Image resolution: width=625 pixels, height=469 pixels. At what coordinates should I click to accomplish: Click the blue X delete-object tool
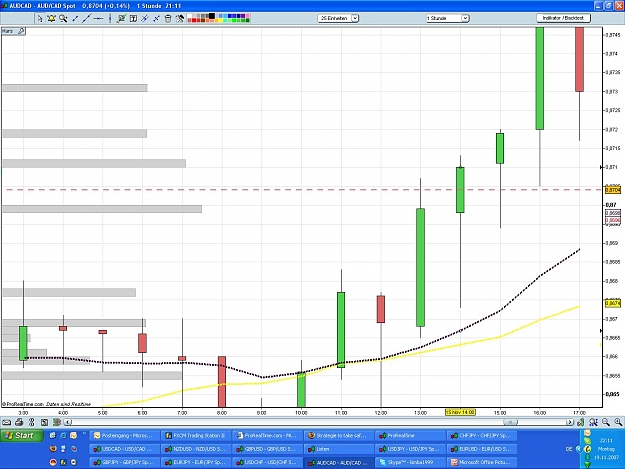click(x=156, y=18)
